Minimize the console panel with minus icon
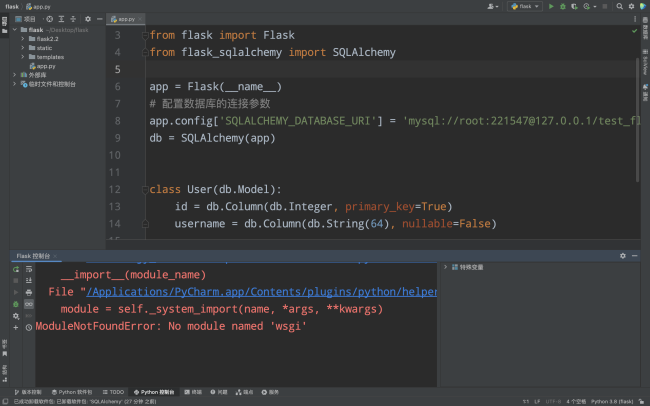 coord(634,256)
